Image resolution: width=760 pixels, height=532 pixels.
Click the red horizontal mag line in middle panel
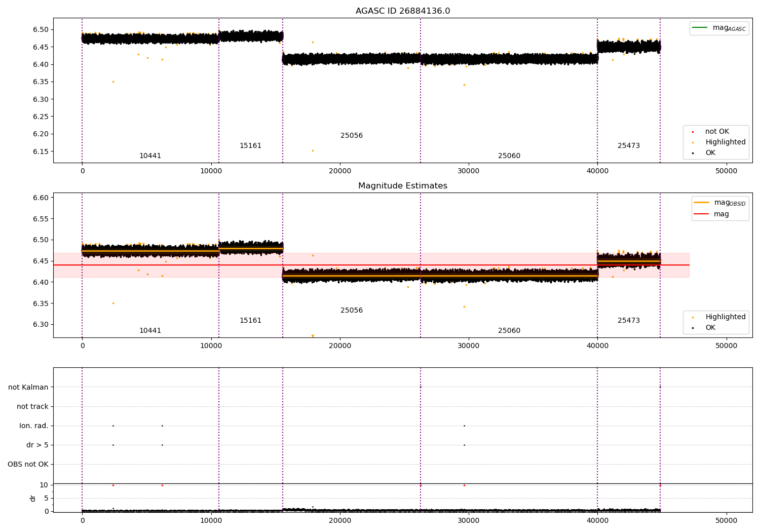371,265
